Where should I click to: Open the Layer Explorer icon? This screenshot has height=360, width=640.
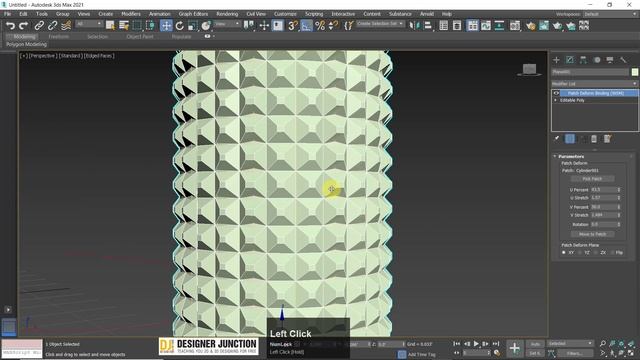point(457,26)
